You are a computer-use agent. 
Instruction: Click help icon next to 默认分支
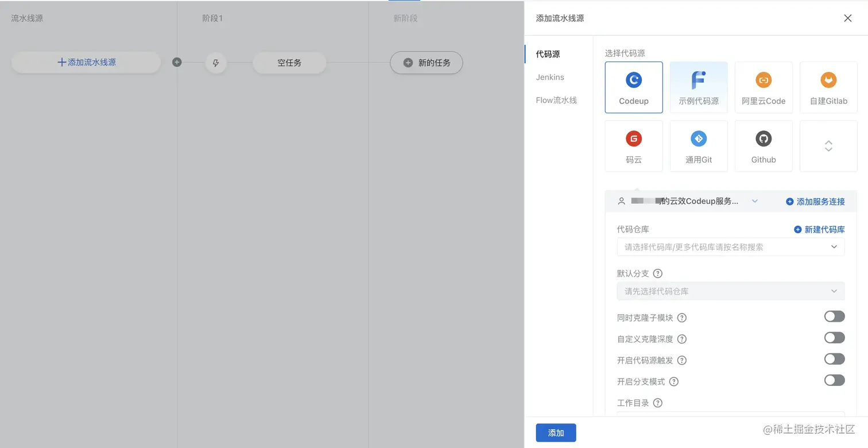[x=658, y=273]
